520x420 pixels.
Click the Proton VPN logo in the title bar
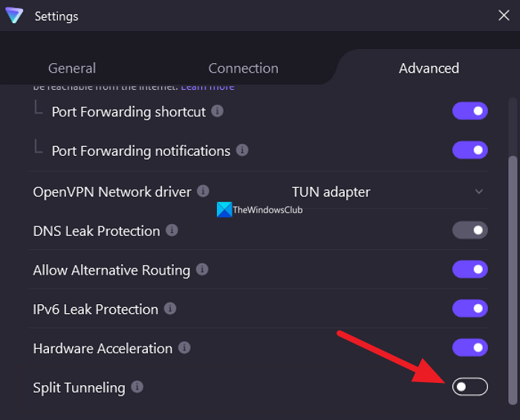(x=13, y=16)
